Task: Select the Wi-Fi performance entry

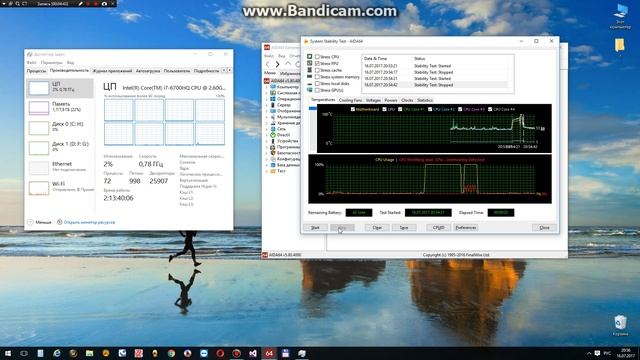Action: 60,188
